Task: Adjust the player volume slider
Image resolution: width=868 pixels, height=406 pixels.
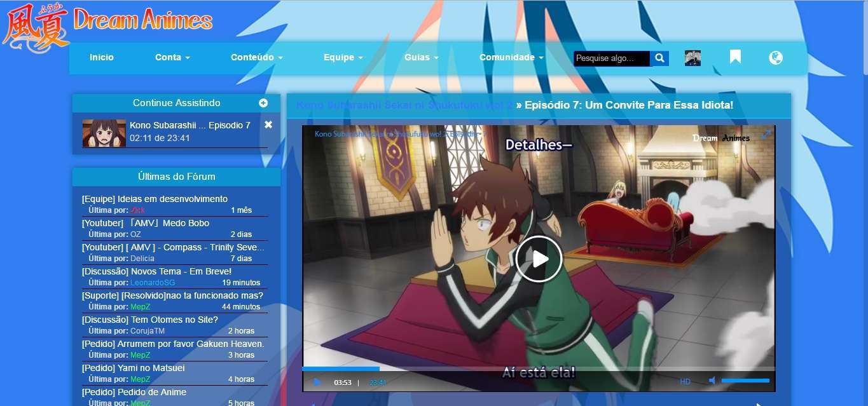Action: 745,381
